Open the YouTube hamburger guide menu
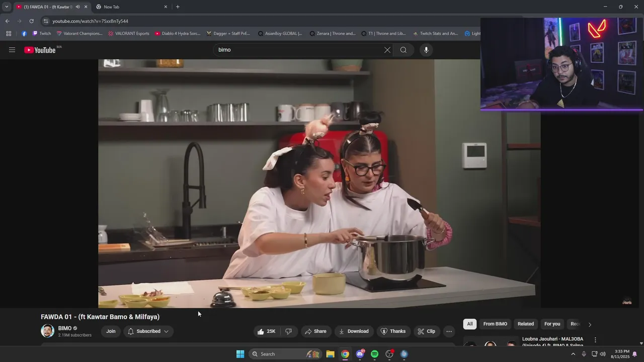The image size is (644, 362). point(12,50)
